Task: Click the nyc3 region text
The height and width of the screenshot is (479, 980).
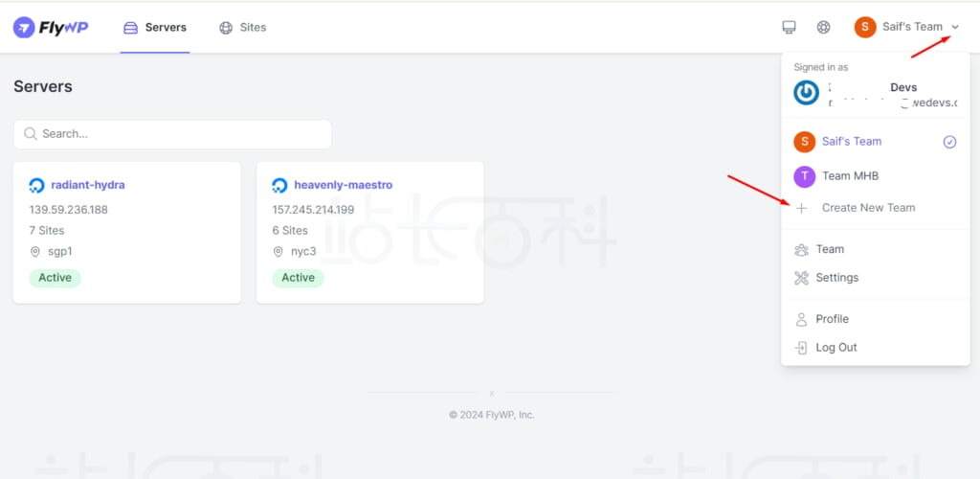Action: coord(303,251)
